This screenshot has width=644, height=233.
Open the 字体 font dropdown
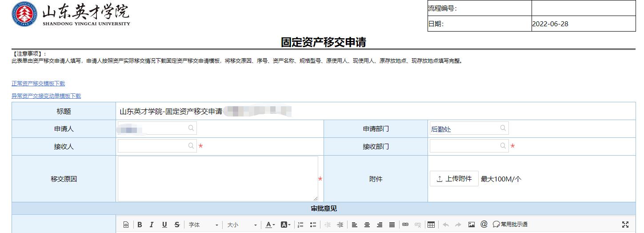[203, 225]
